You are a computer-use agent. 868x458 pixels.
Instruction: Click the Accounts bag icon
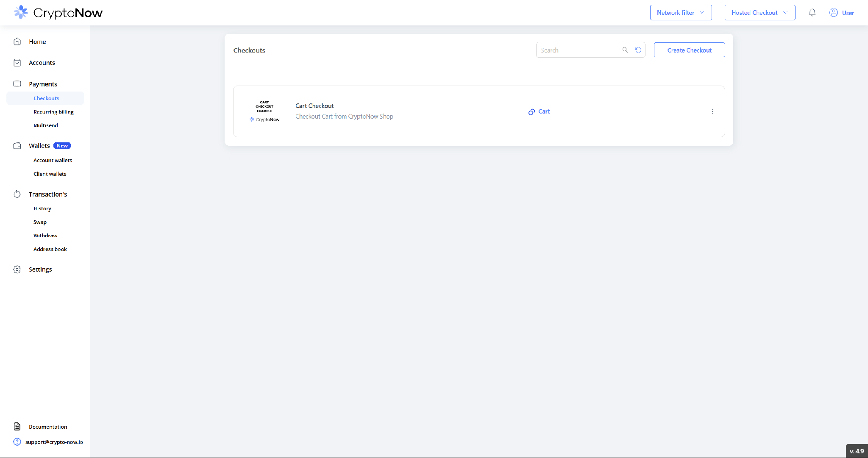(17, 63)
